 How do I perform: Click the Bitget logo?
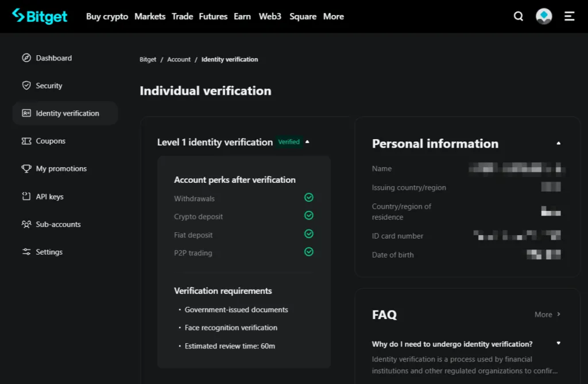click(39, 16)
